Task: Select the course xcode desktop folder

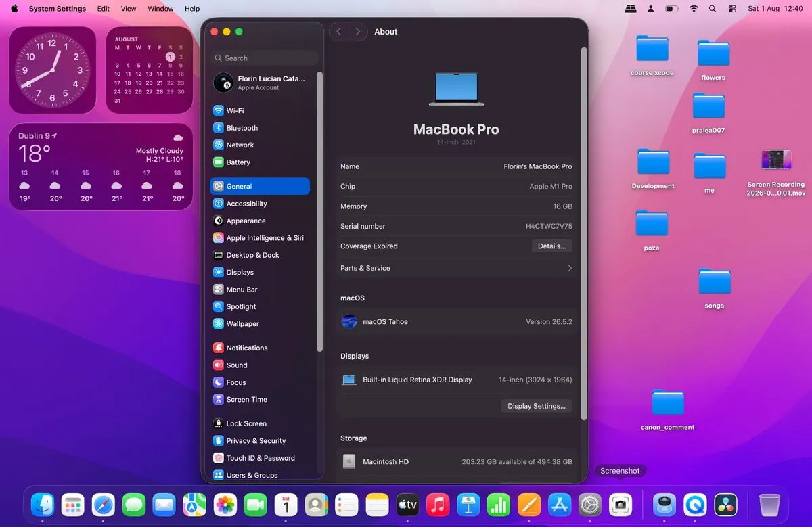Action: [x=652, y=55]
